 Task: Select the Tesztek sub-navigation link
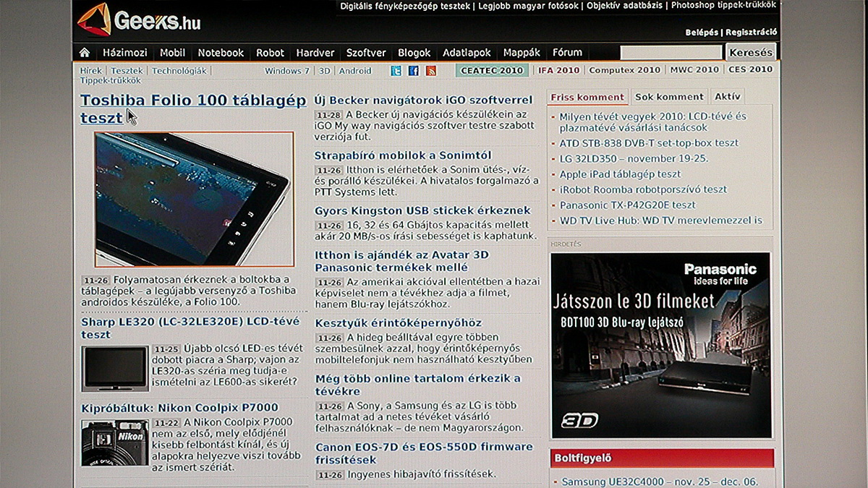pyautogui.click(x=127, y=71)
